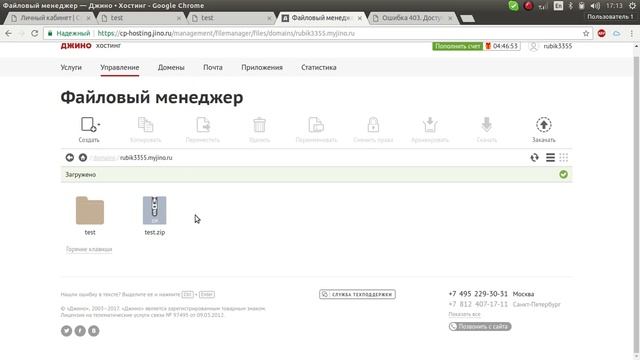Click the home icon in the path bar
The height and width of the screenshot is (360, 640).
[x=83, y=158]
